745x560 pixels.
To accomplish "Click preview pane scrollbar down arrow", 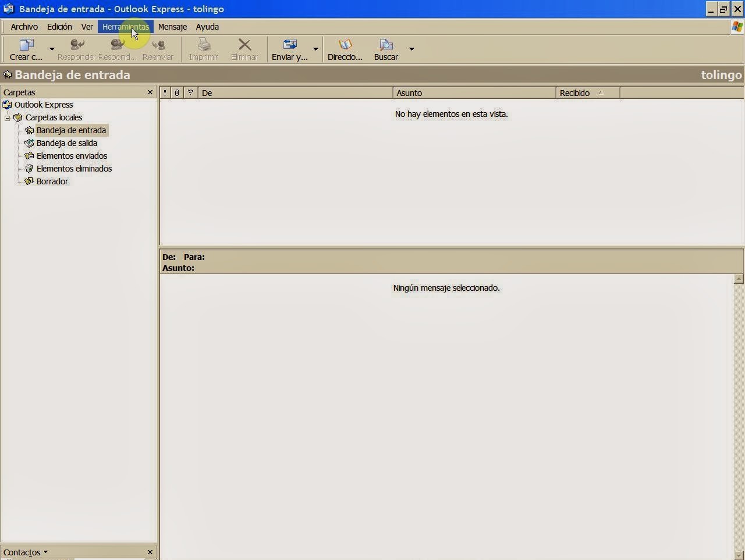I will (739, 555).
